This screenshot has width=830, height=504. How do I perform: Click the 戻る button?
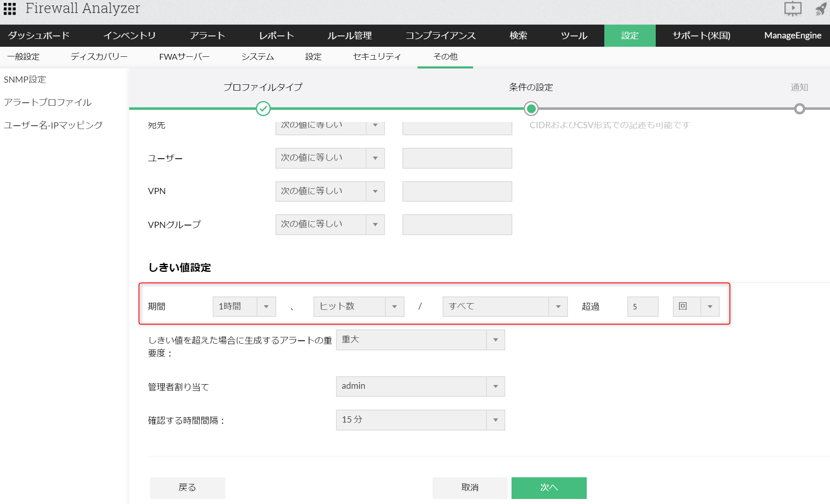click(x=187, y=487)
